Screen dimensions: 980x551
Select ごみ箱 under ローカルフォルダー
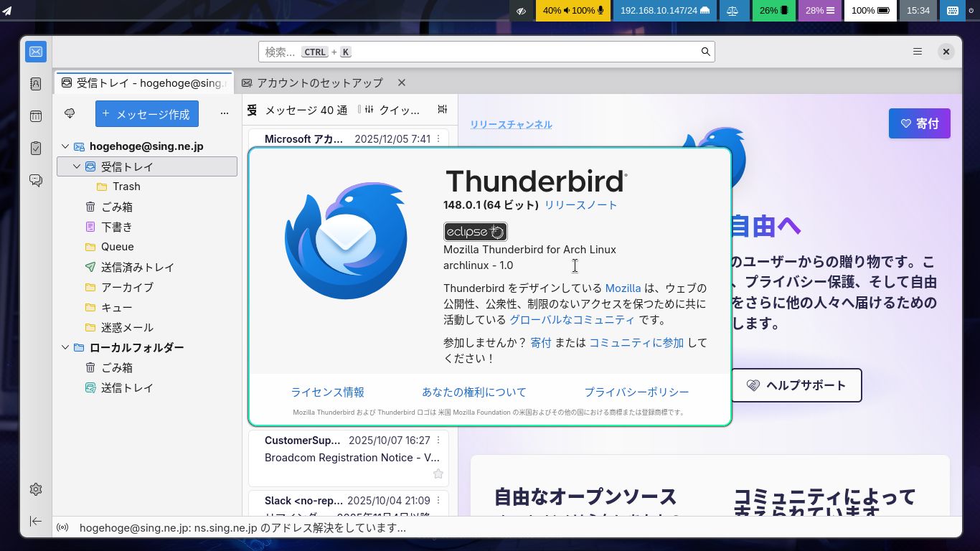[x=147, y=367]
